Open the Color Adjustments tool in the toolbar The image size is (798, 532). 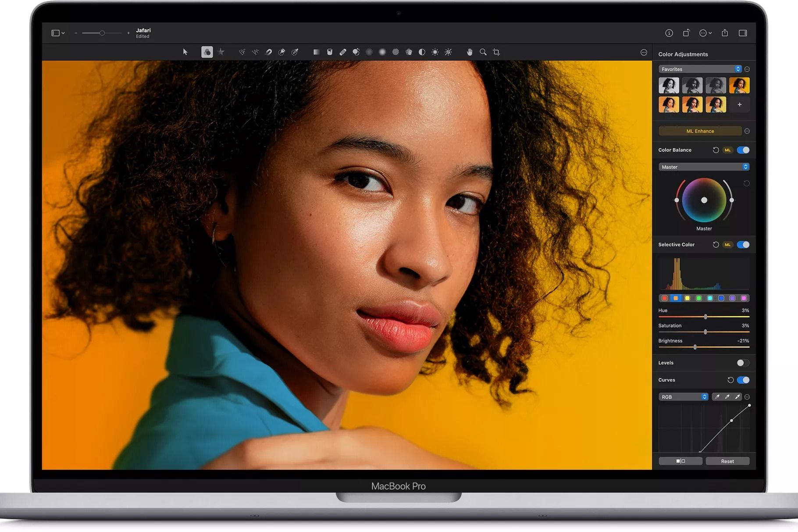207,52
